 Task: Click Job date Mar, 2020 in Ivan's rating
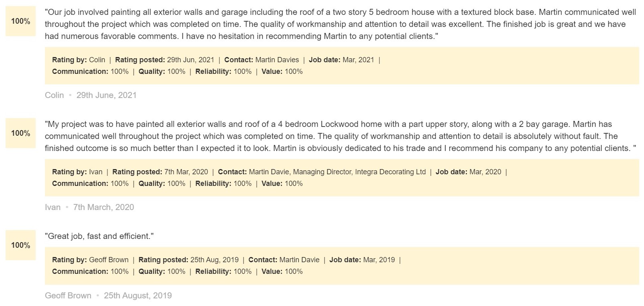(x=468, y=172)
